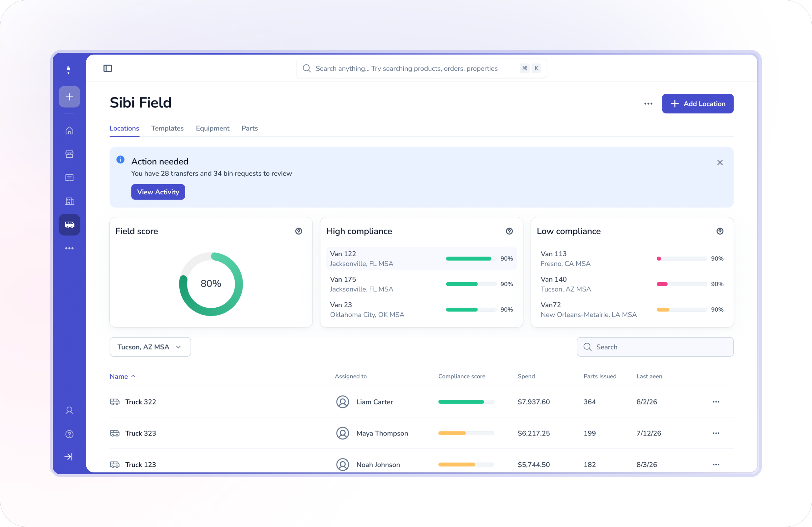The width and height of the screenshot is (812, 527).
Task: Toggle the sidebar panel icon in header
Action: pyautogui.click(x=107, y=68)
